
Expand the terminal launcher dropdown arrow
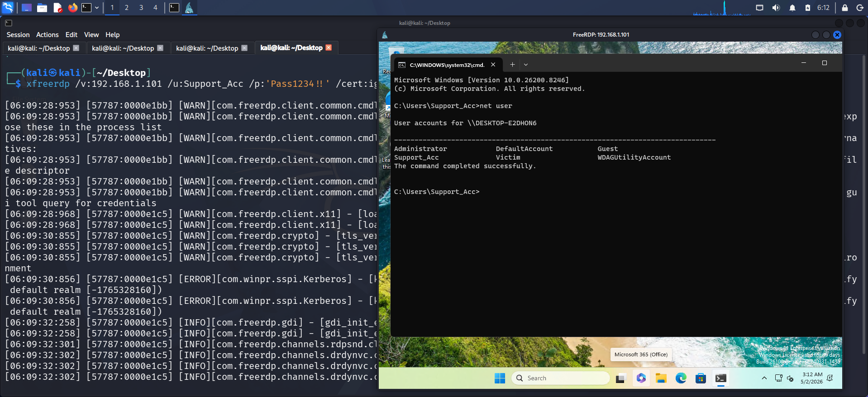pyautogui.click(x=97, y=8)
